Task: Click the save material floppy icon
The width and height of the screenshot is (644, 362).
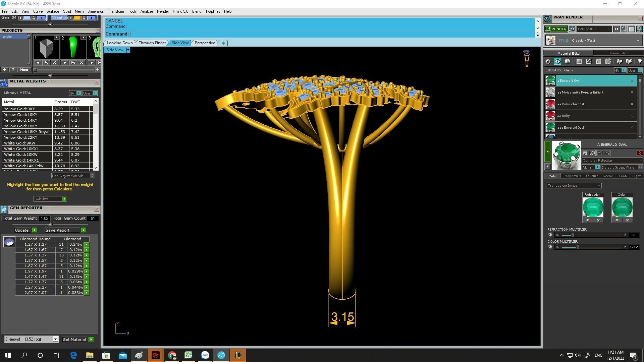Action: tap(585, 153)
